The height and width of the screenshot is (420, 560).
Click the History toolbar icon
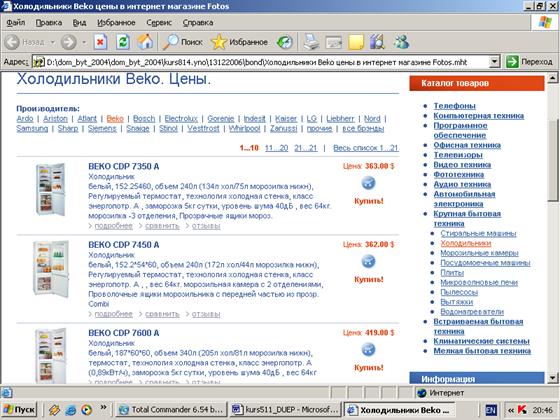point(284,42)
